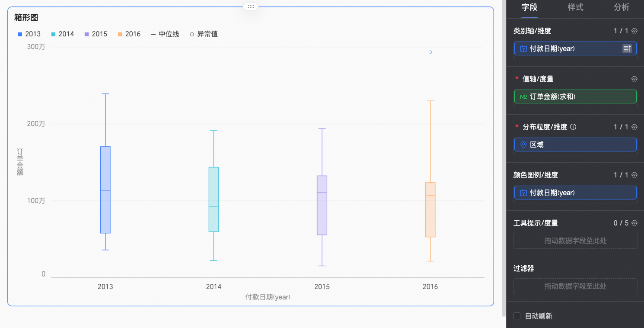The height and width of the screenshot is (328, 644).
Task: Click the 2016 x-axis label
Action: click(x=430, y=286)
